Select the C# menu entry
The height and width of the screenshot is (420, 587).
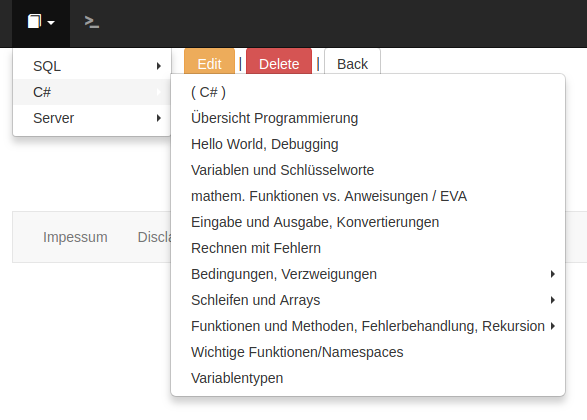tap(92, 92)
